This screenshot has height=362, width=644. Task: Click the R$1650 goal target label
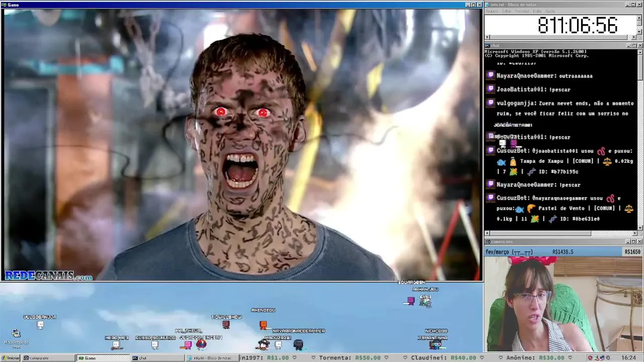632,252
